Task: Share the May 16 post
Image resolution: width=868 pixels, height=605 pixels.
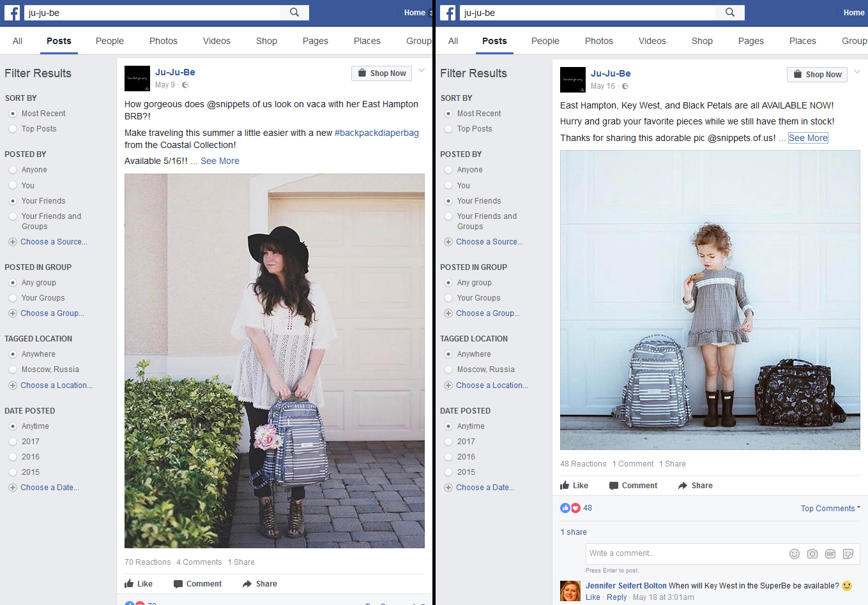Action: pyautogui.click(x=696, y=486)
